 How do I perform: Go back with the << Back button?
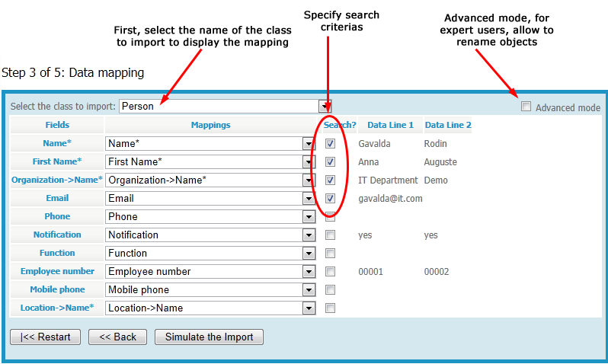[x=117, y=337]
